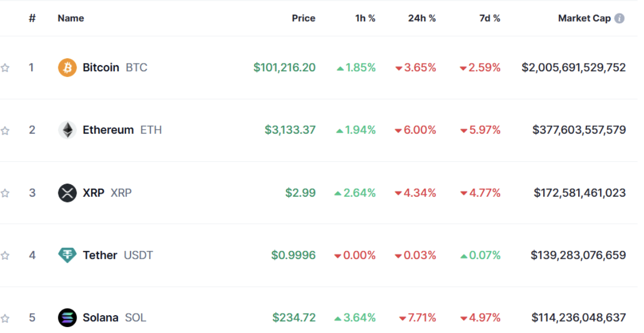The width and height of the screenshot is (644, 333).
Task: Open the Market Cap info icon
Action: pos(620,18)
